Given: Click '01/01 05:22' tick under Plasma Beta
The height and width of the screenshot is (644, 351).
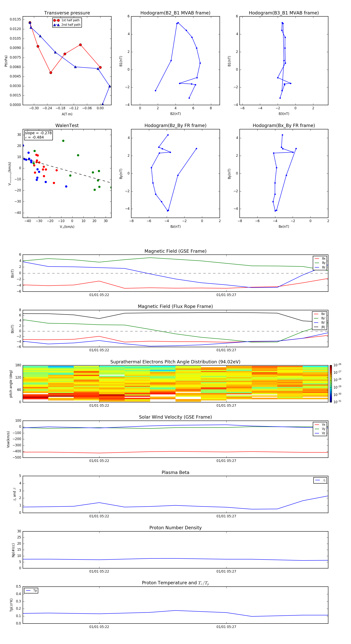Looking at the screenshot, I should point(99,516).
